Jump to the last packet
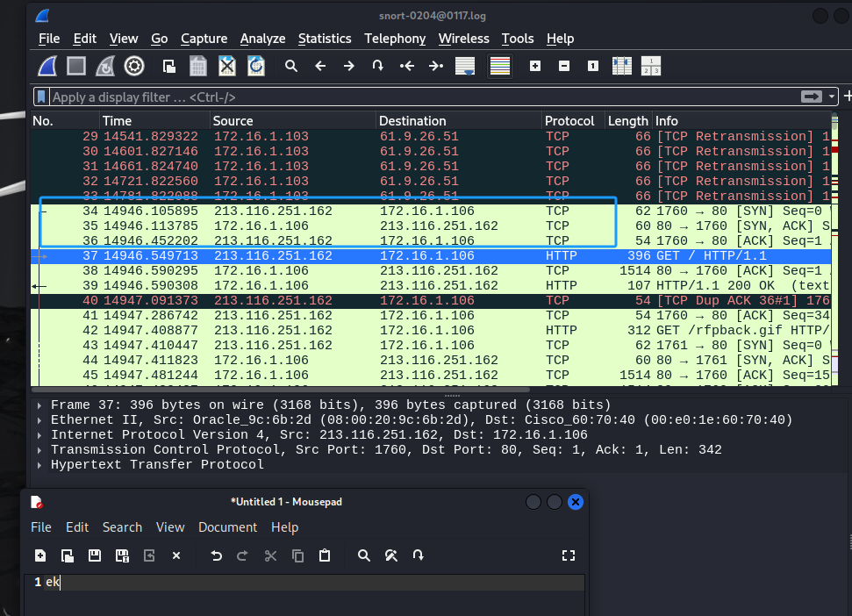 point(436,67)
